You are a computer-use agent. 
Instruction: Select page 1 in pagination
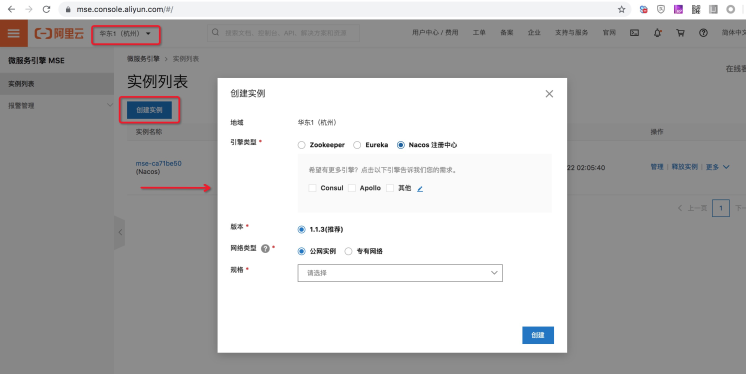[721, 208]
